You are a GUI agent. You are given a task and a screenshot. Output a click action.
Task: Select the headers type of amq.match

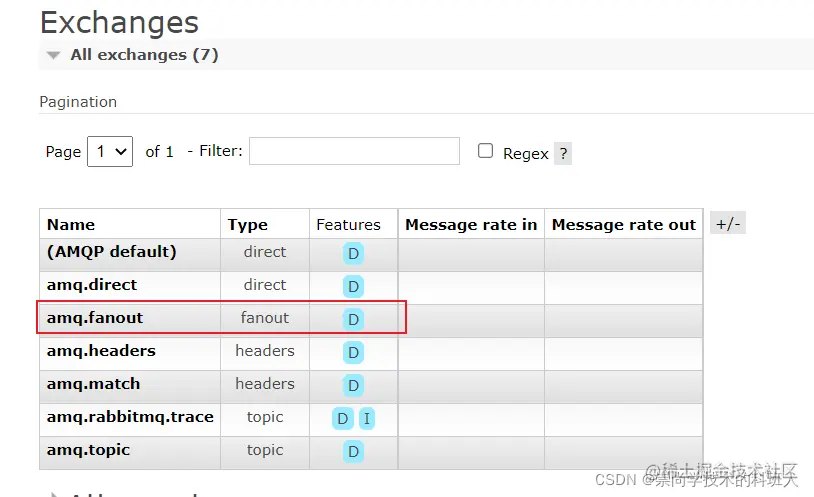(265, 384)
